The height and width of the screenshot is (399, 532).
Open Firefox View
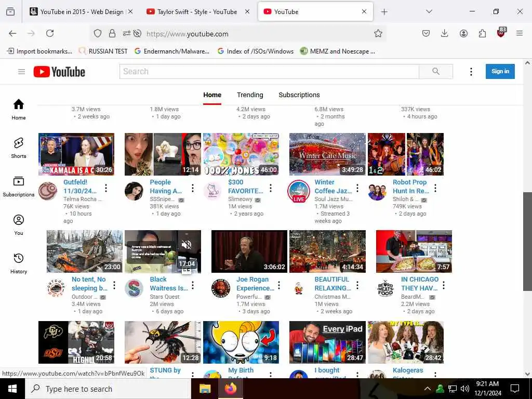tap(10, 11)
